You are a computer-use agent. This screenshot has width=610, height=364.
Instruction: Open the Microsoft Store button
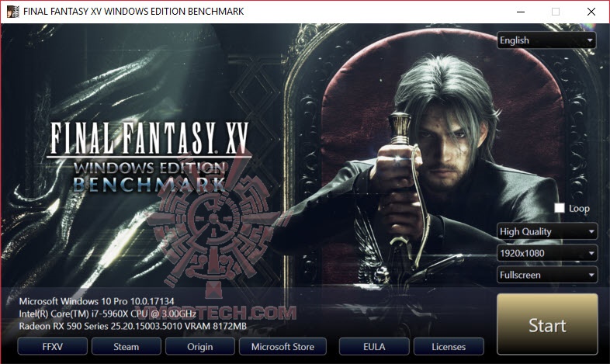[x=282, y=346]
